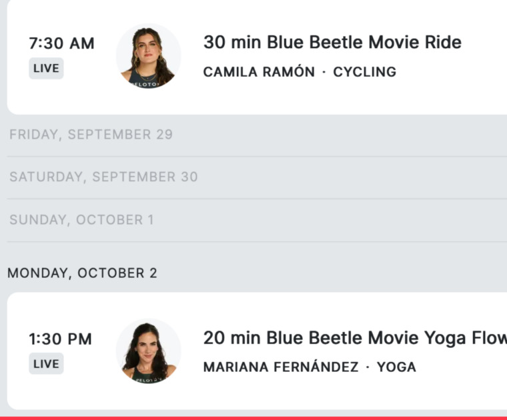Open the 20 min Blue Beetle Movie Yoga Flow class
This screenshot has height=420, width=507.
tap(354, 338)
